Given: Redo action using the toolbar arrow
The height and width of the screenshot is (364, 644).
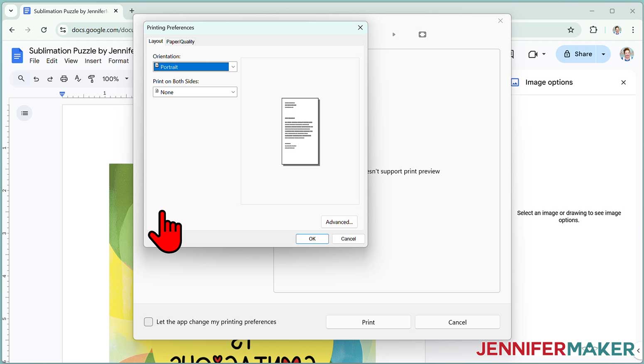Looking at the screenshot, I should point(50,79).
